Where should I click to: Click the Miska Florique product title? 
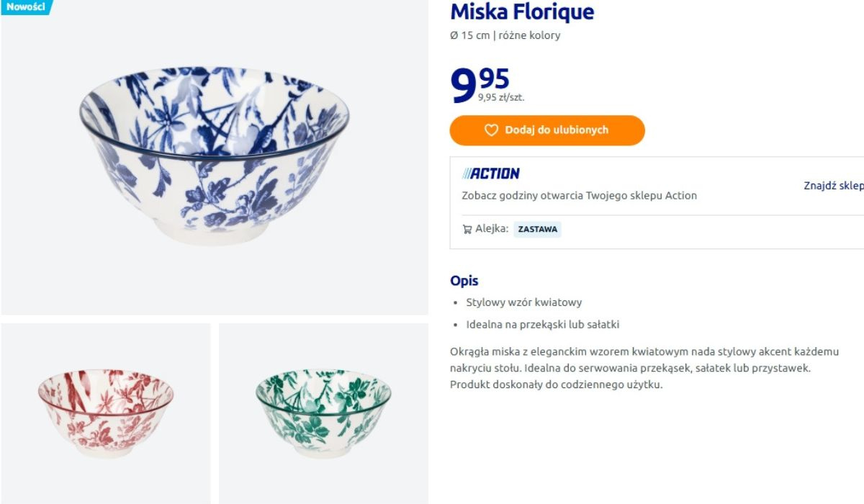tap(522, 12)
